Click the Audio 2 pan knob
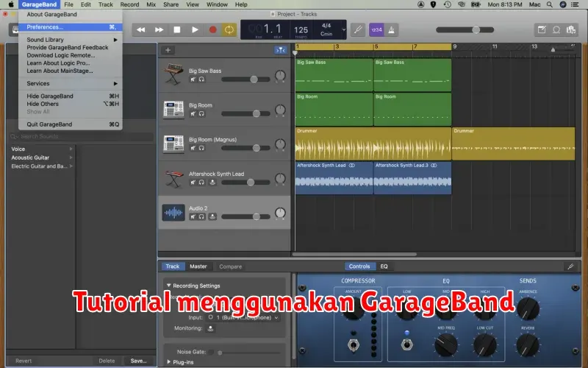The image size is (588, 368). pos(280,213)
